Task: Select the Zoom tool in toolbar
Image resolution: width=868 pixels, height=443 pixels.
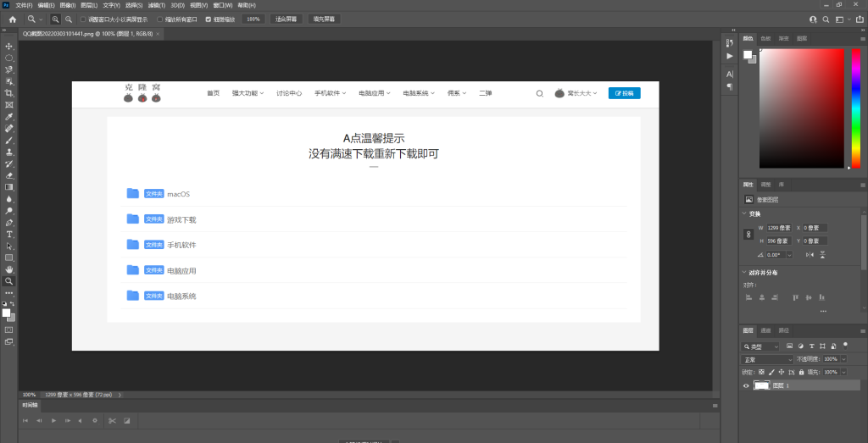Action: (8, 281)
